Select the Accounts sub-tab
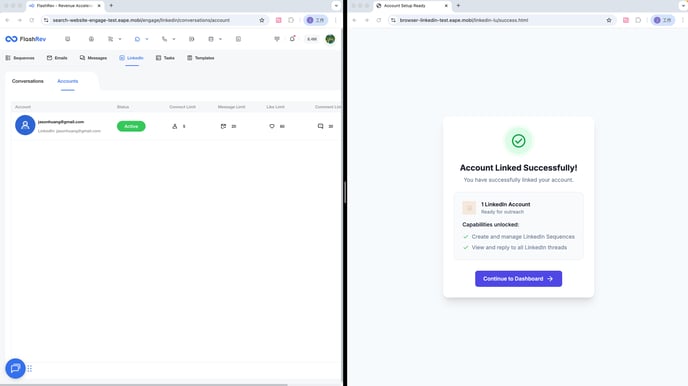688x386 pixels. [68, 81]
